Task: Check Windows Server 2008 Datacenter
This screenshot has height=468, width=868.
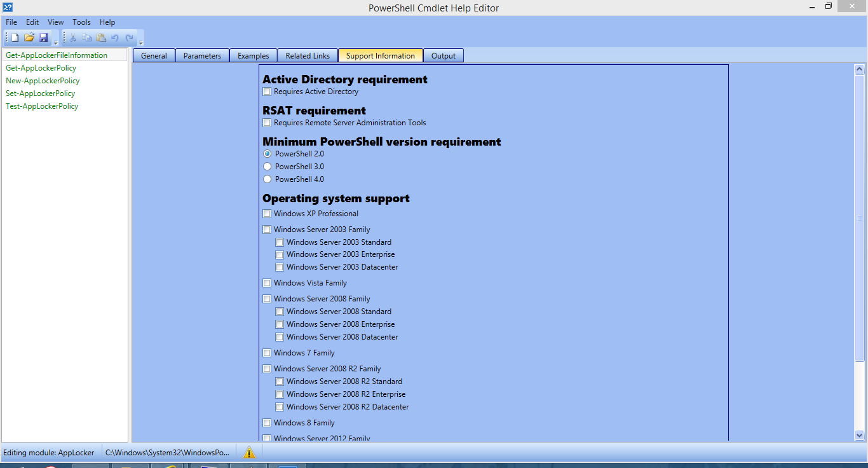Action: pos(280,337)
